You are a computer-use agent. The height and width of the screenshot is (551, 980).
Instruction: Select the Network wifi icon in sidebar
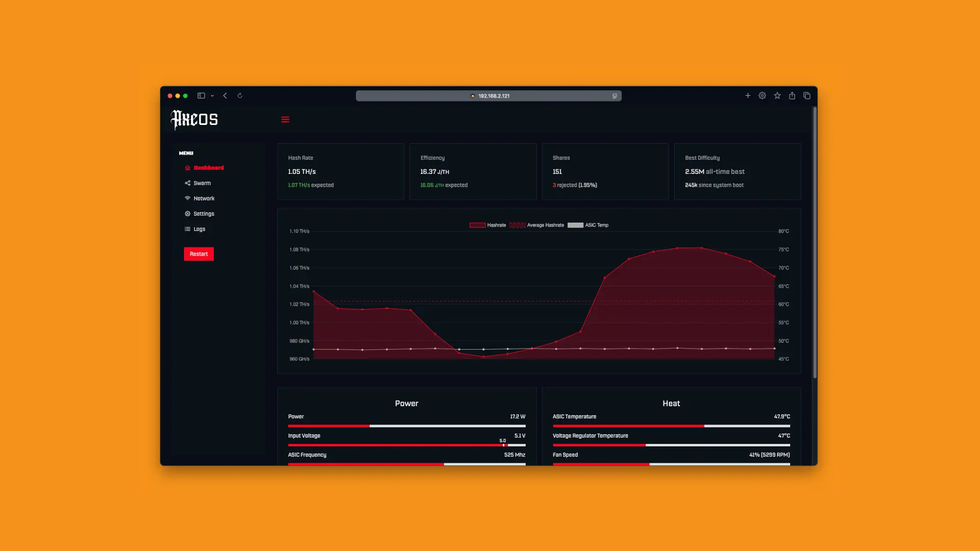187,198
